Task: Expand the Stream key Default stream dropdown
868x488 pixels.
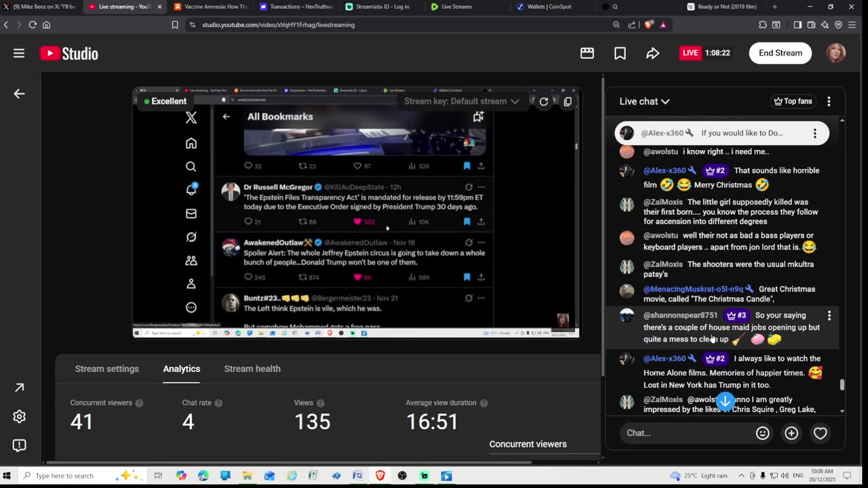Action: tap(462, 102)
